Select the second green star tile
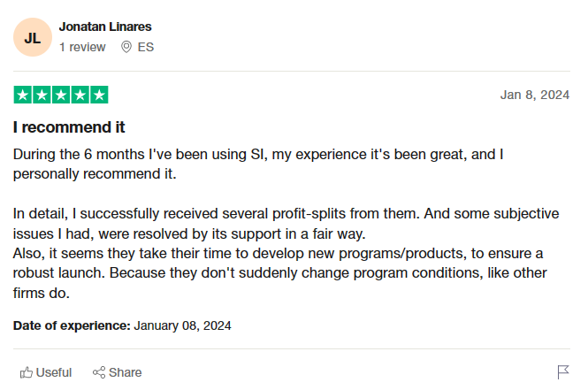This screenshot has width=588, height=390. click(42, 95)
